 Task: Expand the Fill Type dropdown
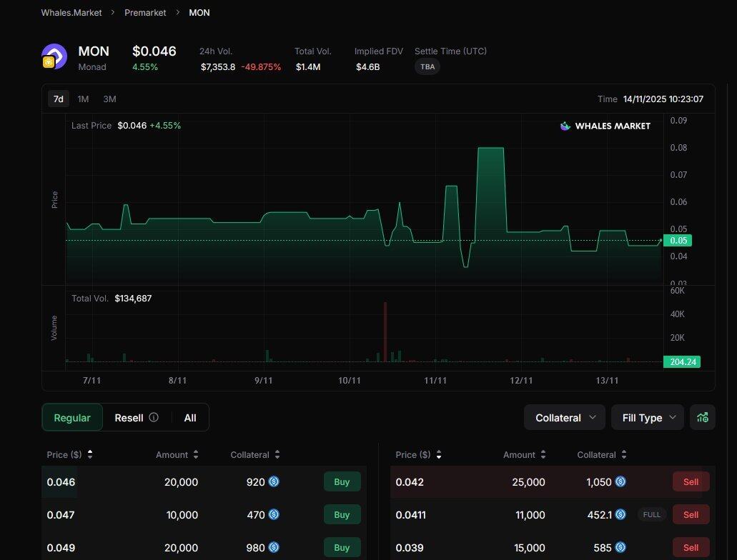pyautogui.click(x=648, y=418)
